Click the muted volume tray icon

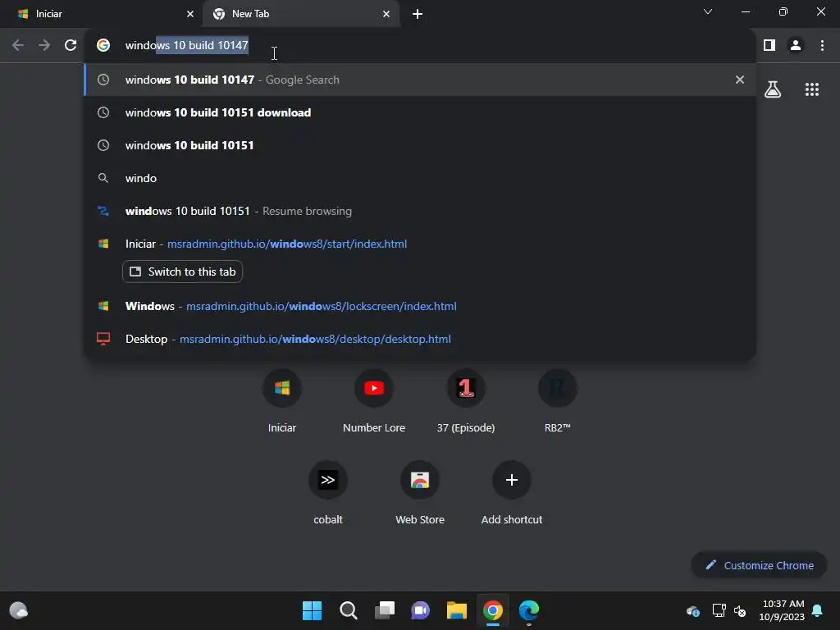(740, 610)
